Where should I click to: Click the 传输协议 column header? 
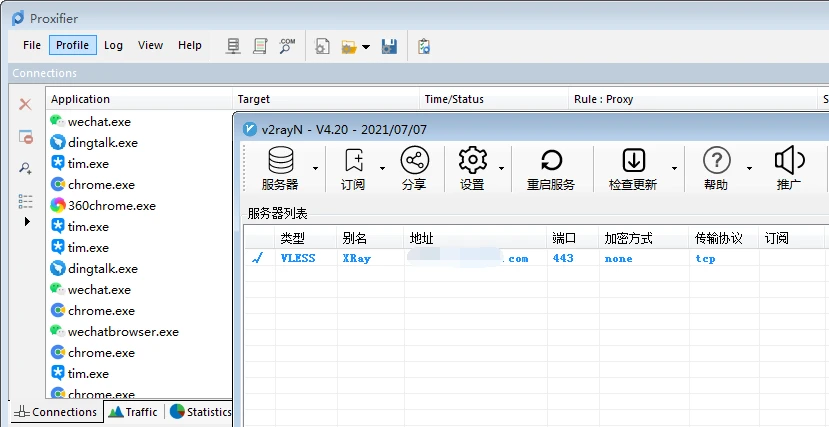pyautogui.click(x=724, y=238)
